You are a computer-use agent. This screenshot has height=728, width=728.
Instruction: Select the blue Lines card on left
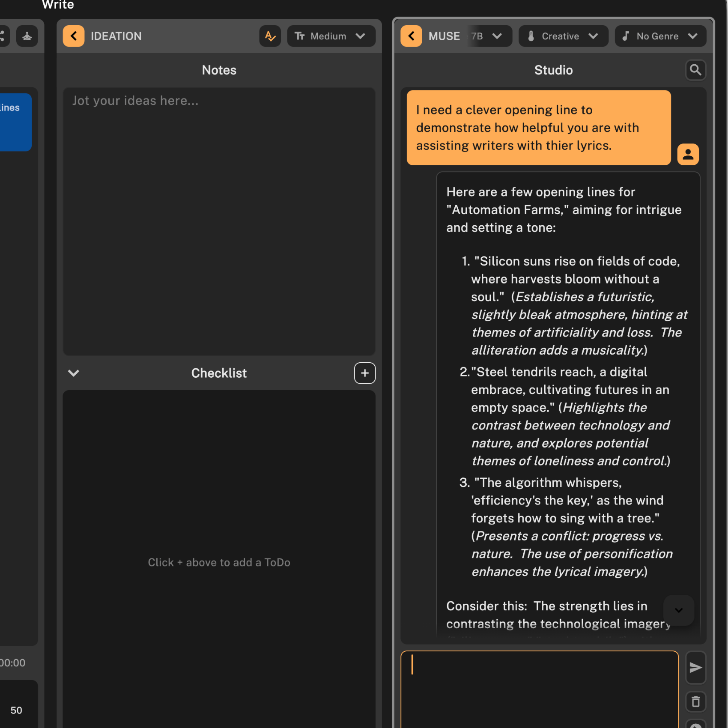tap(15, 122)
